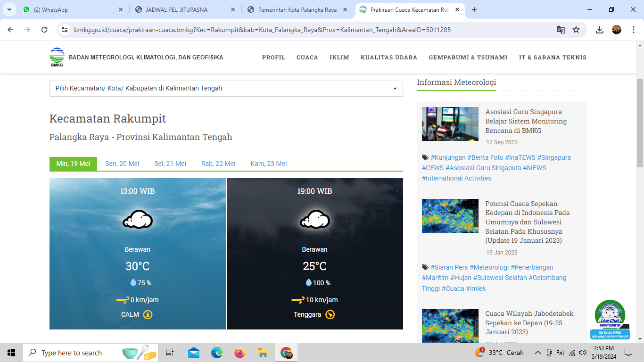Click the #Sulawesi Selatan hashtag link

click(x=500, y=278)
